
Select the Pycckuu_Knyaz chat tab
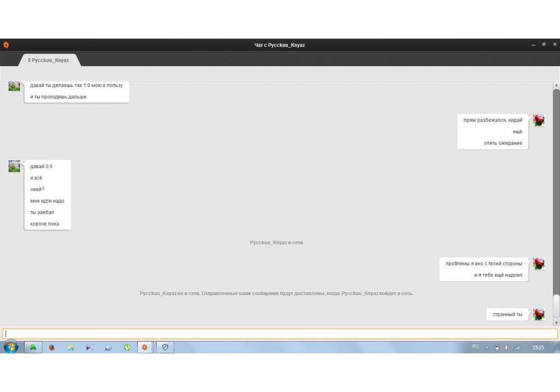pos(49,60)
